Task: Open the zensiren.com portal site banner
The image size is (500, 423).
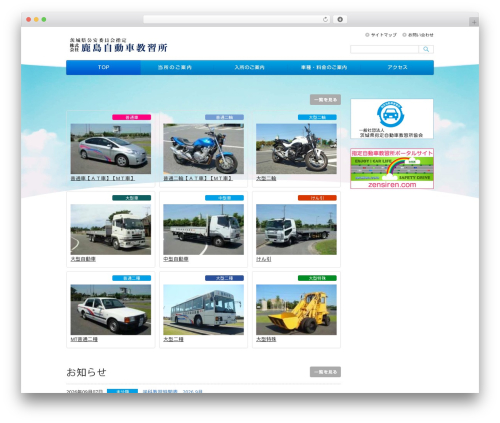Action: (392, 169)
